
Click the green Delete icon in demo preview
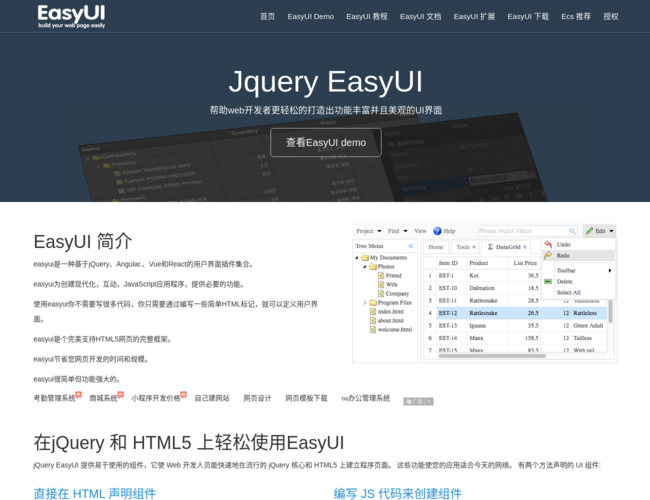[x=548, y=282]
